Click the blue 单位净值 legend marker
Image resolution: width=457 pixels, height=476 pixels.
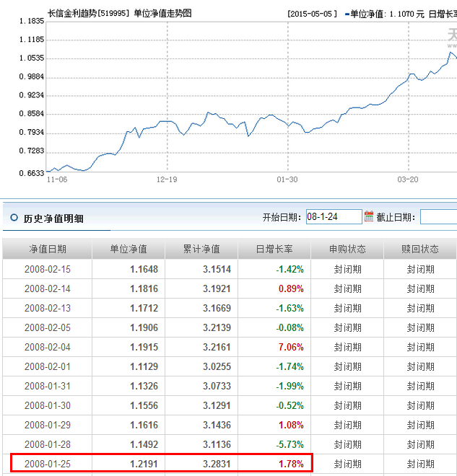pos(347,14)
